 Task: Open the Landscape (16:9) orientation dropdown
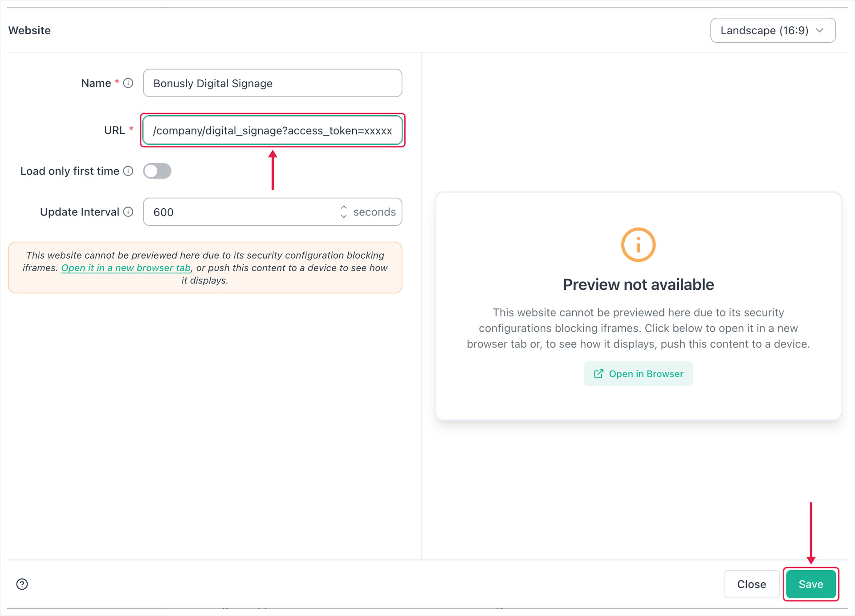[x=773, y=30]
